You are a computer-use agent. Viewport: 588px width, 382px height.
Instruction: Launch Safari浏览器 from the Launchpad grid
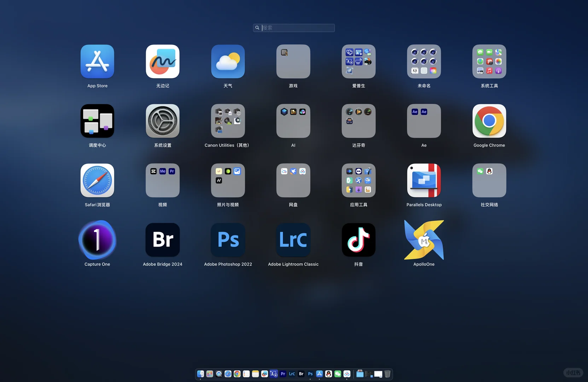pyautogui.click(x=97, y=180)
